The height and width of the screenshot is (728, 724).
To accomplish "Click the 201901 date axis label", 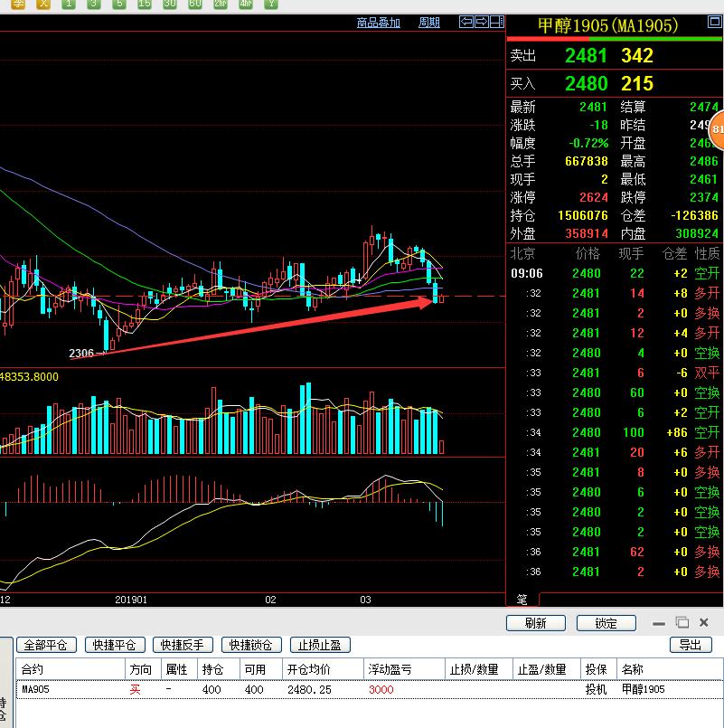I will click(131, 600).
